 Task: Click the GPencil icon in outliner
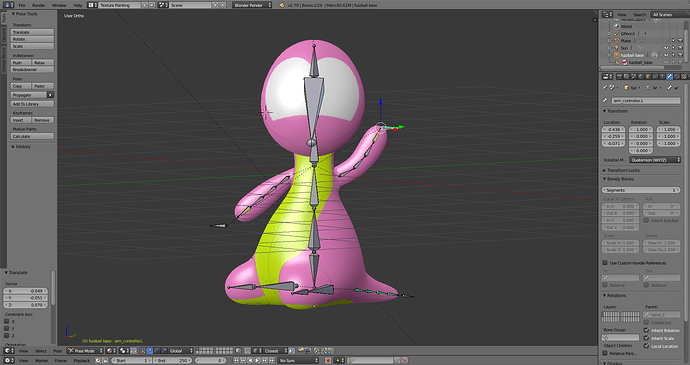(617, 33)
